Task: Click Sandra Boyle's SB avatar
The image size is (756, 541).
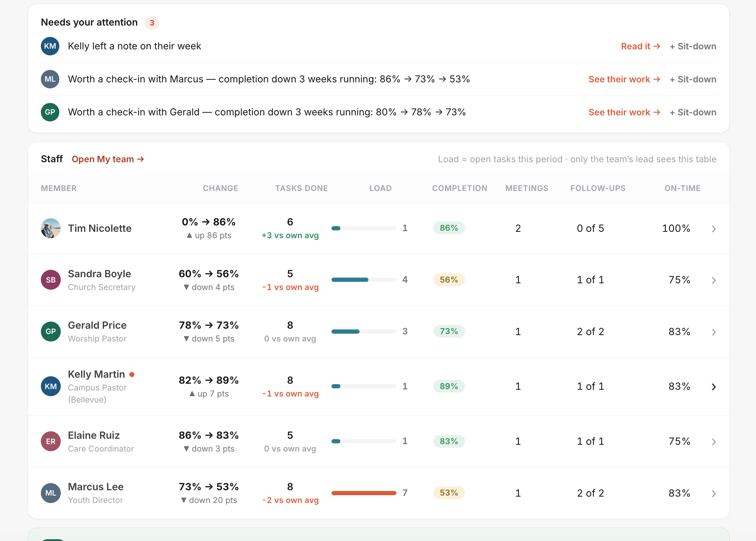Action: 51,280
